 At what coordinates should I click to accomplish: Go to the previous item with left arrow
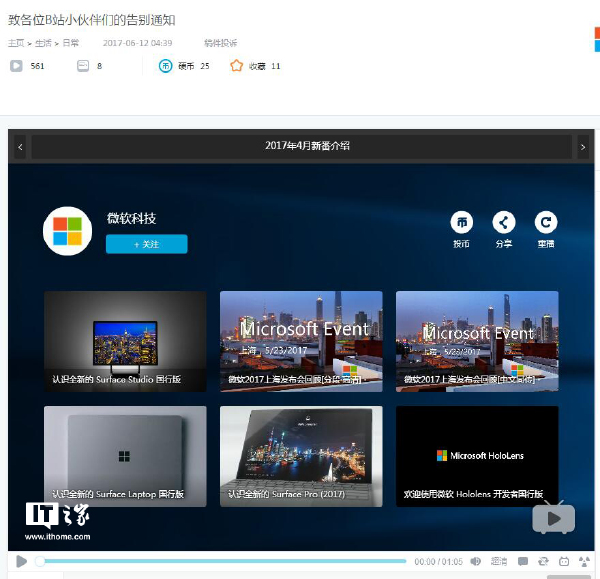pos(20,147)
